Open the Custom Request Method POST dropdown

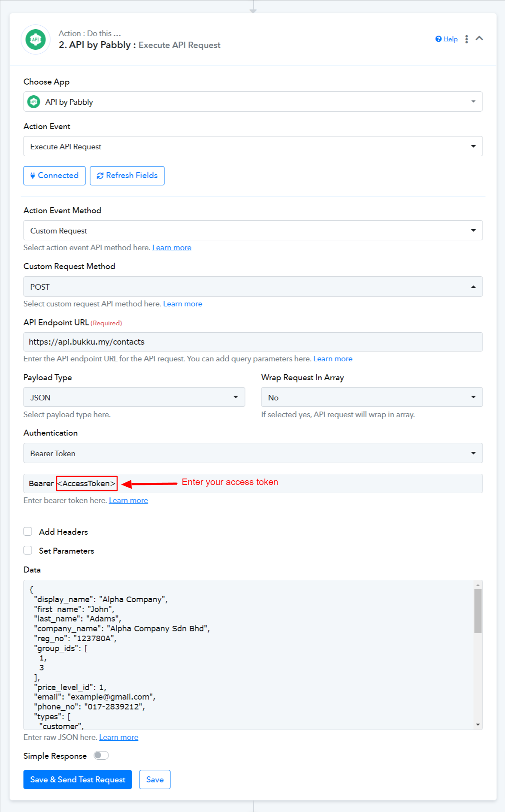click(253, 287)
